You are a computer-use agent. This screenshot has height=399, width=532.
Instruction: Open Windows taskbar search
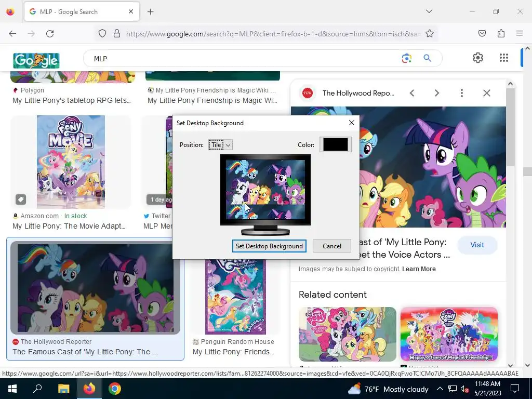pyautogui.click(x=37, y=389)
